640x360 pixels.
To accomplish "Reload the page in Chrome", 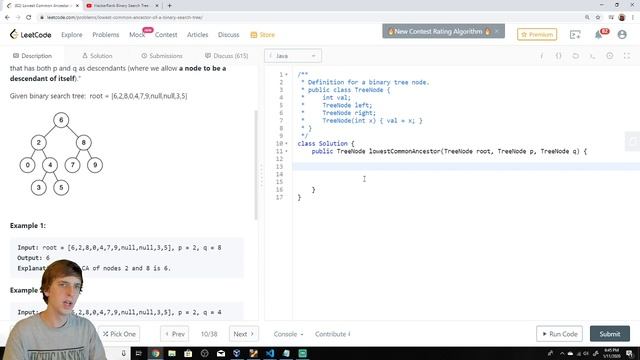I will (x=29, y=17).
